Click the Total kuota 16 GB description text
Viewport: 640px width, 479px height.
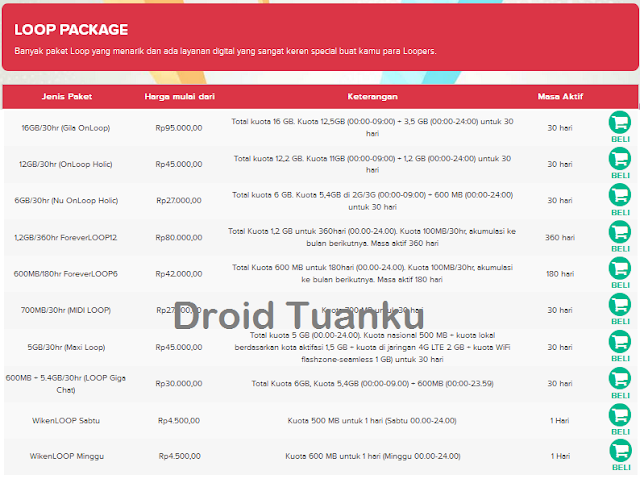click(x=372, y=127)
